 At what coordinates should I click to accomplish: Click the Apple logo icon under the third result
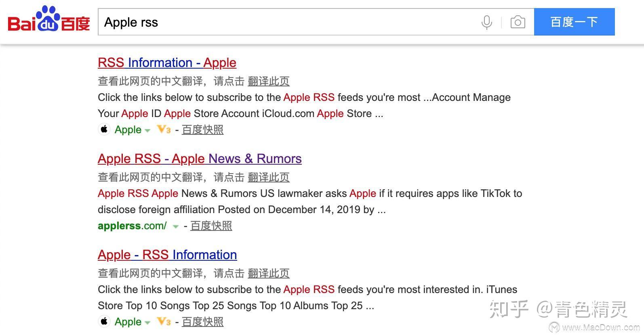click(x=104, y=321)
